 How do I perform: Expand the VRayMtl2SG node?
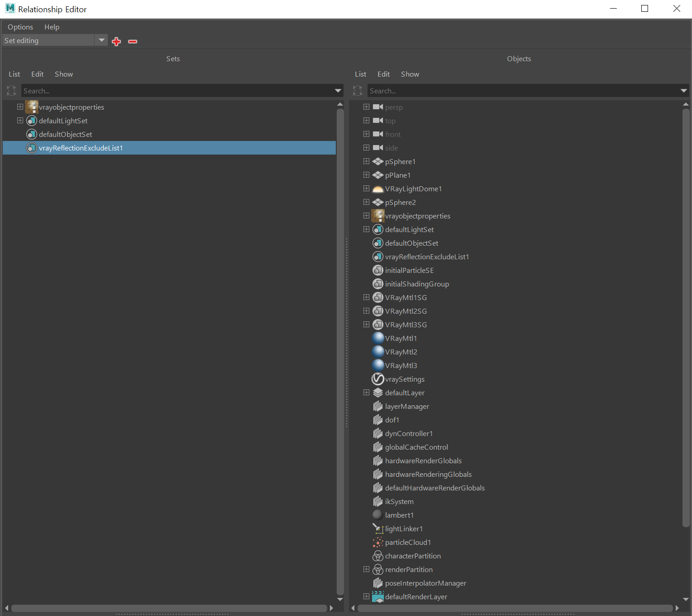tap(366, 311)
